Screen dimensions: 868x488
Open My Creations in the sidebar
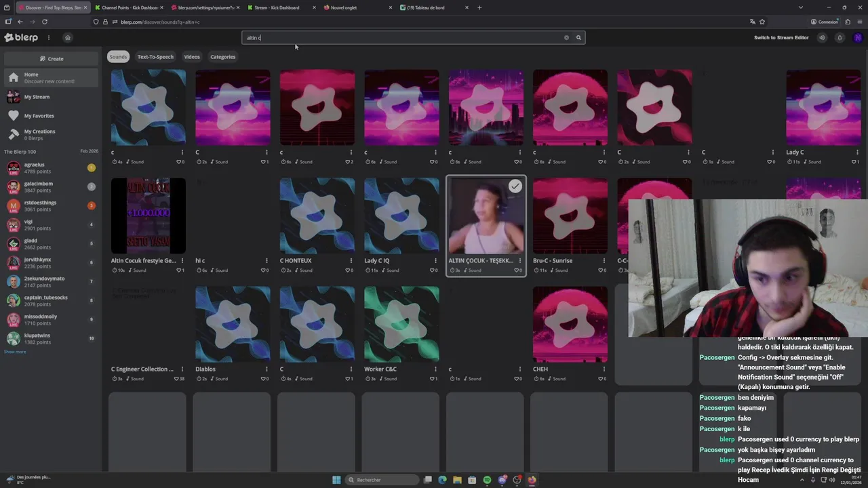52,135
